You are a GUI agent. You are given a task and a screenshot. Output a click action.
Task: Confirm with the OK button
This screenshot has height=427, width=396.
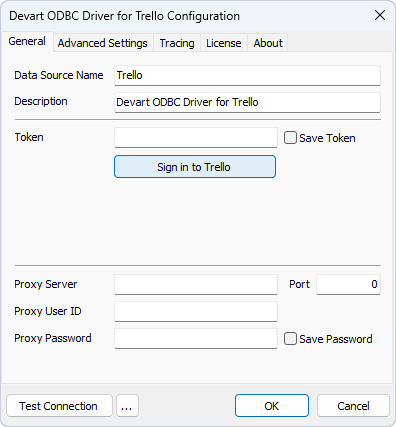(x=272, y=406)
